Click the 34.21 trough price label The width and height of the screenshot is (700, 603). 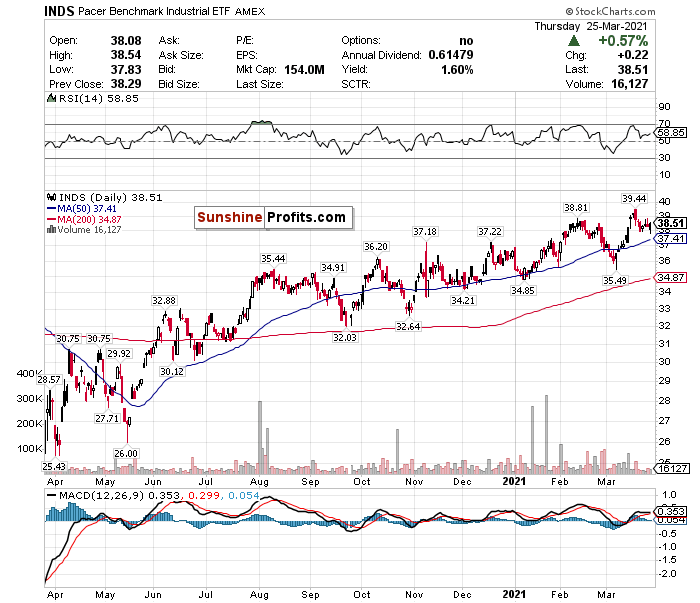pos(463,301)
